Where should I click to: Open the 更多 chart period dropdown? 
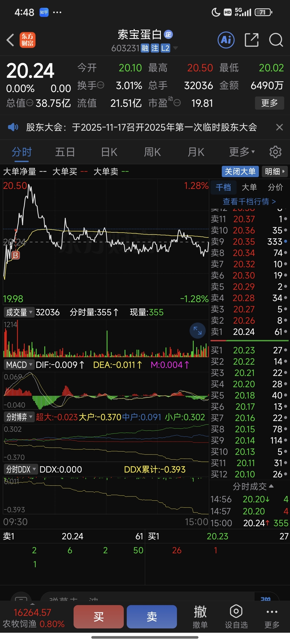point(242,152)
